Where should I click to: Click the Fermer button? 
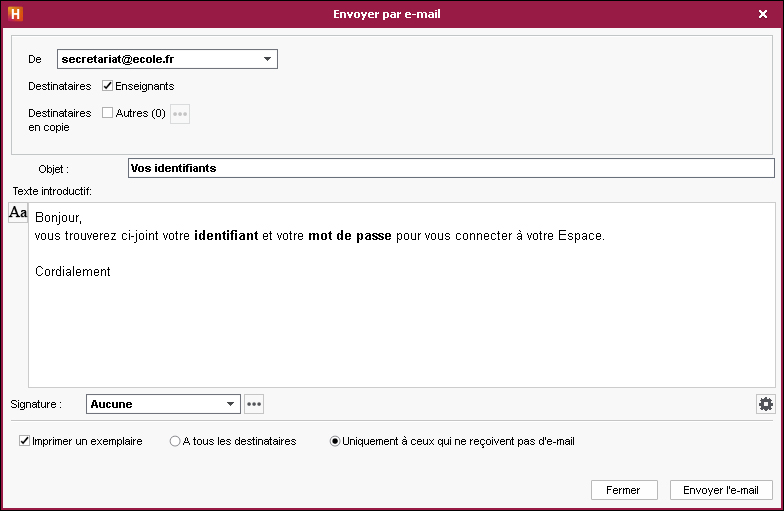(x=624, y=490)
